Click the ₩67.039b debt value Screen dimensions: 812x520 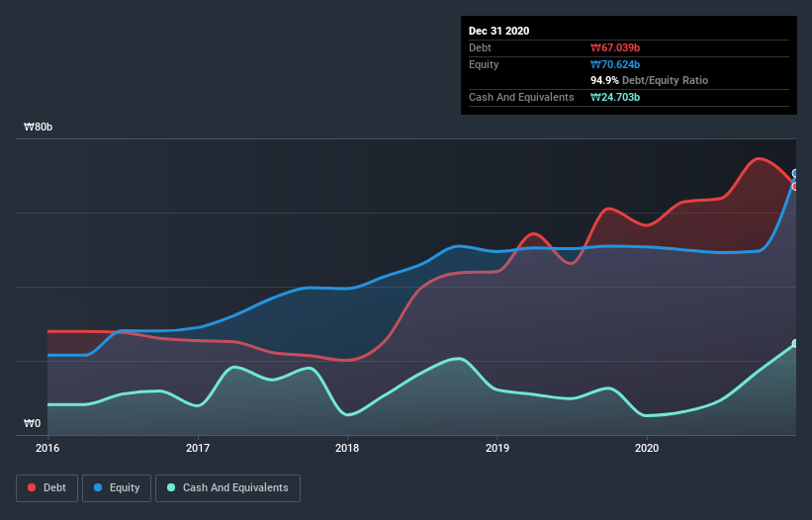pos(615,48)
